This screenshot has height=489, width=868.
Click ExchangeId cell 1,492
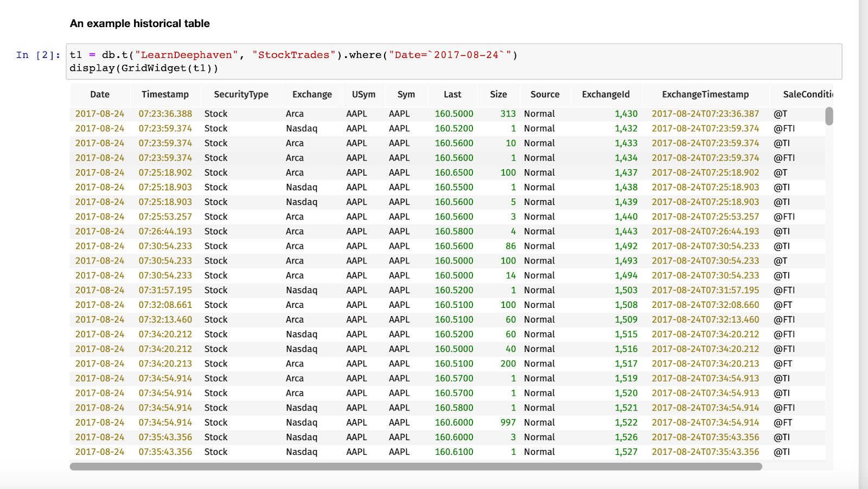626,246
